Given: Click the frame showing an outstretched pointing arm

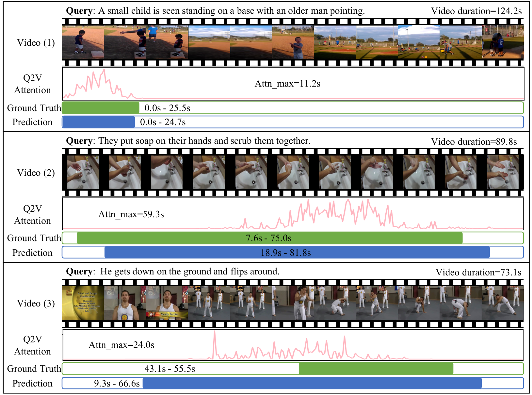Looking at the screenshot, I should pyautogui.click(x=125, y=42).
